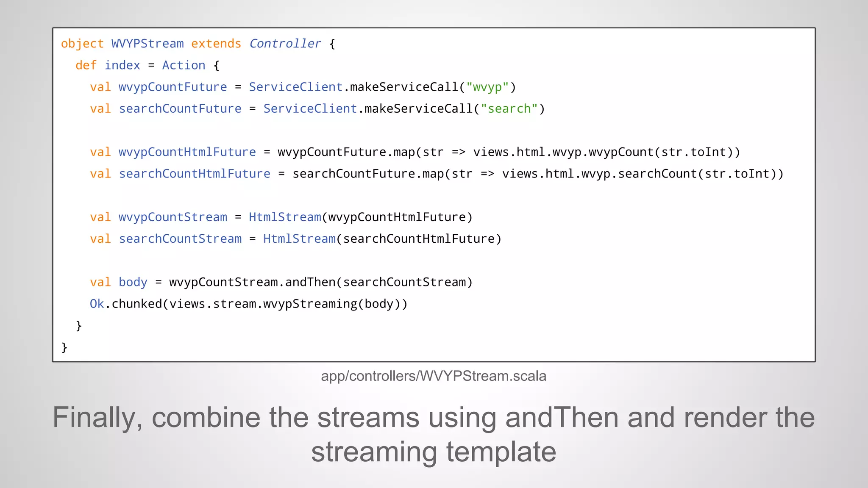
Task: Click the 'val wvypCountStream' HtmlStream line
Action: coord(281,217)
